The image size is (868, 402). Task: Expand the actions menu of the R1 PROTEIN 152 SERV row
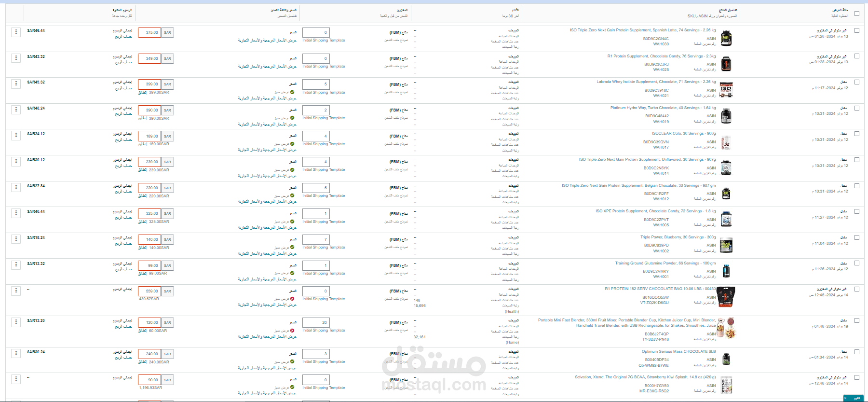click(x=16, y=291)
